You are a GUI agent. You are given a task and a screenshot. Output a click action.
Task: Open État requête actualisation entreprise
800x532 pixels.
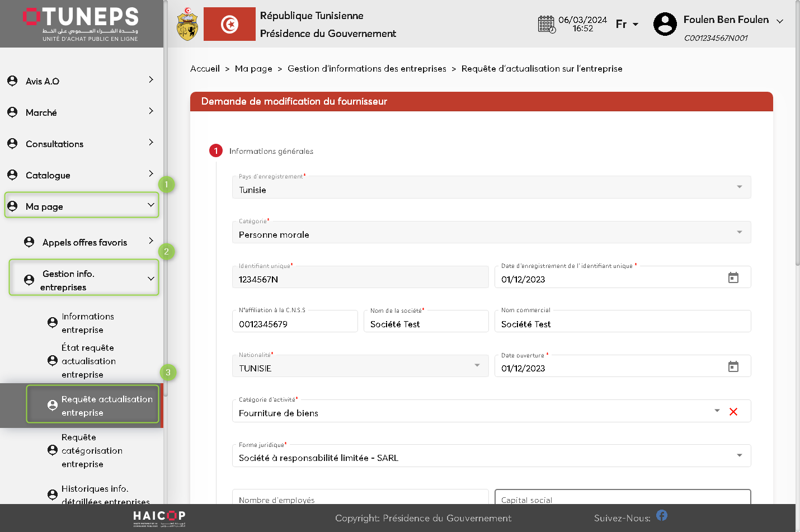coord(88,361)
